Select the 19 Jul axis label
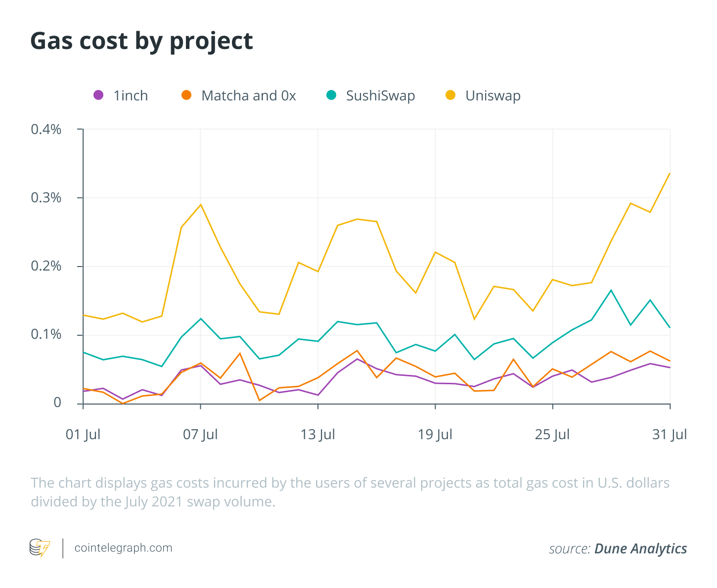 [x=435, y=434]
